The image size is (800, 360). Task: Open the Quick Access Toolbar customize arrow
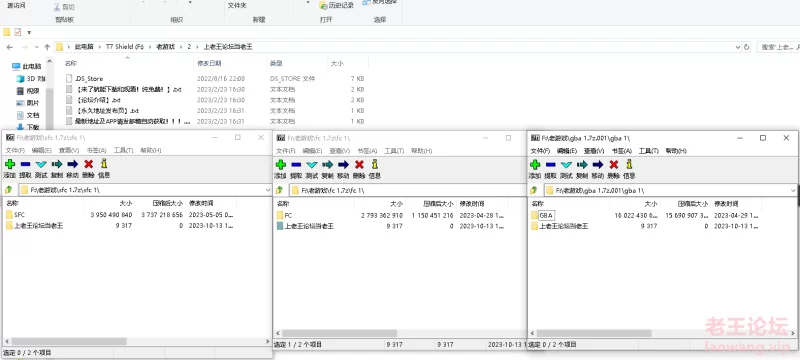(29, 32)
